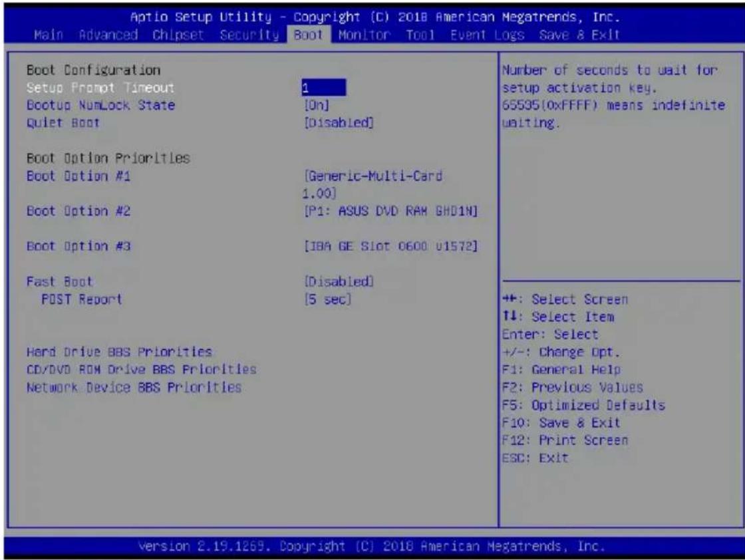
Task: Select Boot Option #1 label
Action: [78, 176]
